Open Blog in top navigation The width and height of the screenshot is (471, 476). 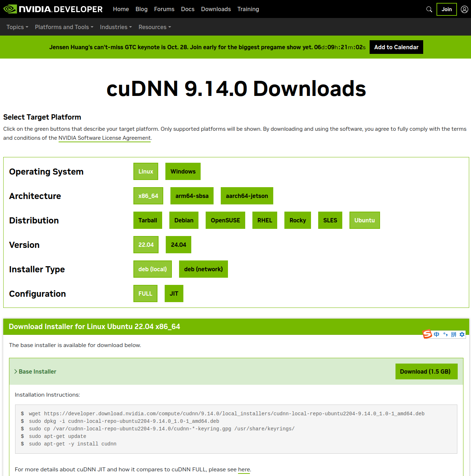click(141, 9)
